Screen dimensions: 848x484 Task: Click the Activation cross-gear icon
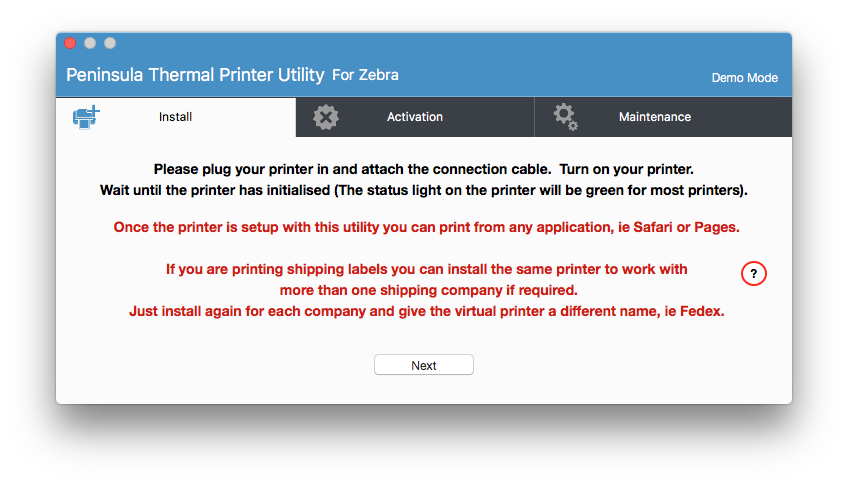[x=326, y=117]
